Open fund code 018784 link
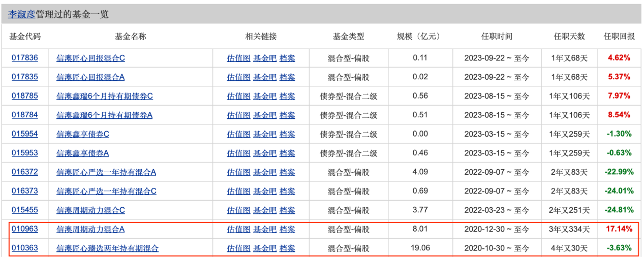The height and width of the screenshot is (257, 644). [x=25, y=115]
